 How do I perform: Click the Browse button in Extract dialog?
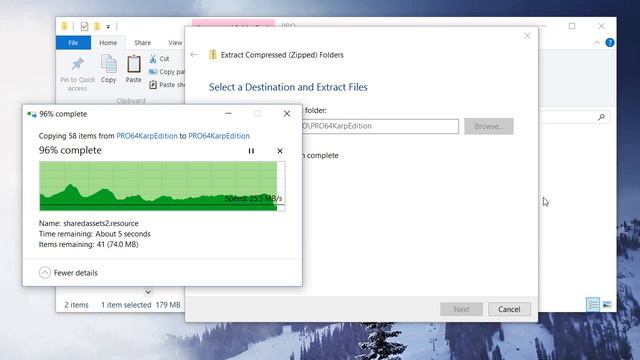point(489,127)
